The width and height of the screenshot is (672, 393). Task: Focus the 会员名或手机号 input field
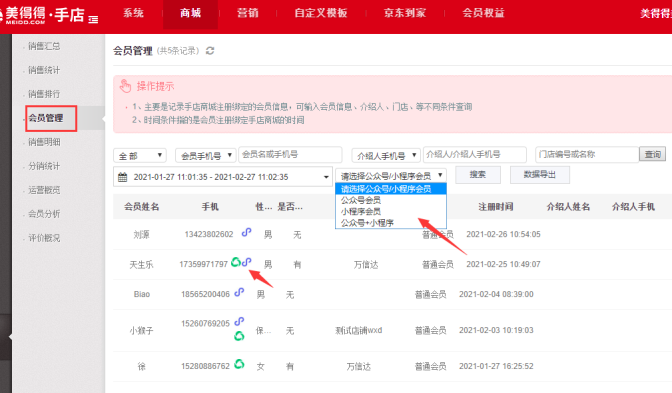290,154
